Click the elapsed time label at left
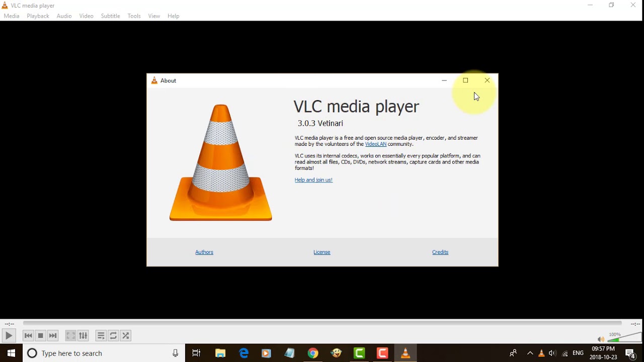Screen dimensions: 644x362 click(x=10, y=324)
